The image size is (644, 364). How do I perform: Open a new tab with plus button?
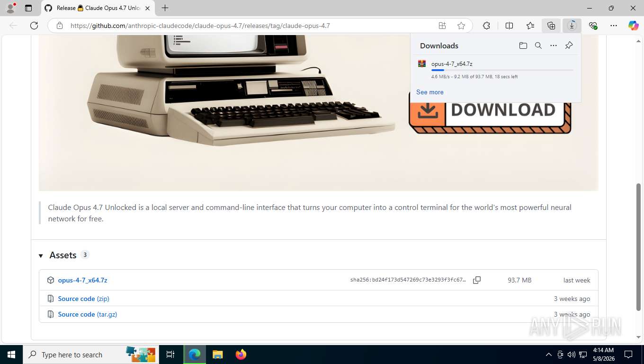pos(165,8)
